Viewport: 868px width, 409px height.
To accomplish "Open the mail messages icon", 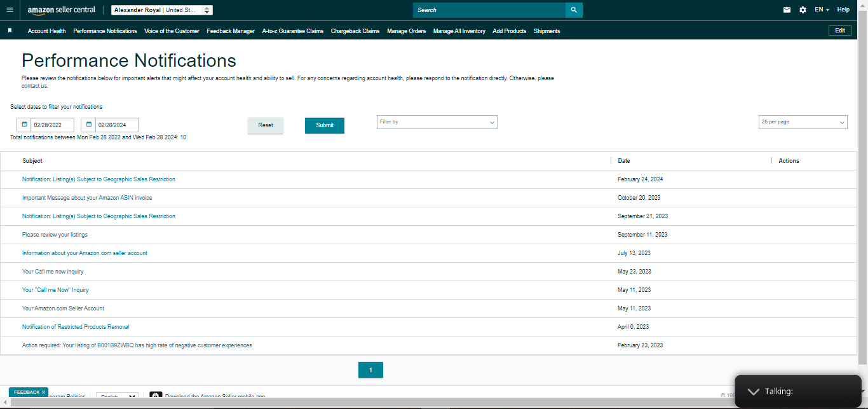I will tap(787, 10).
